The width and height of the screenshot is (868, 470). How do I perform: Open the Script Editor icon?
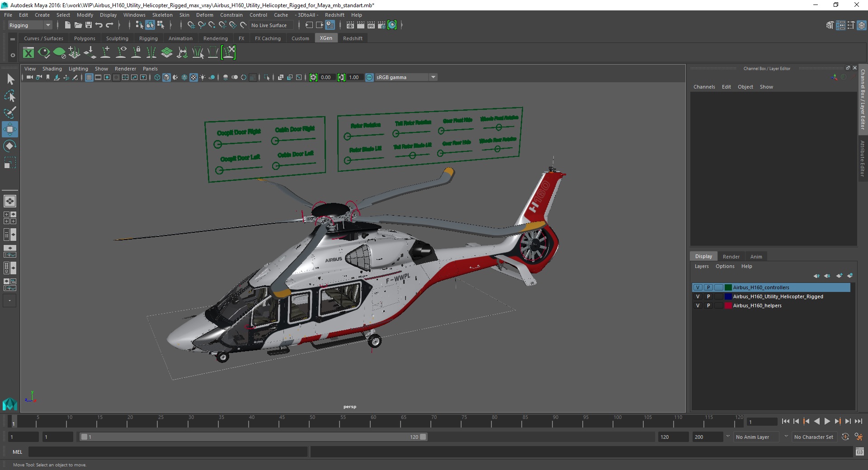point(859,451)
